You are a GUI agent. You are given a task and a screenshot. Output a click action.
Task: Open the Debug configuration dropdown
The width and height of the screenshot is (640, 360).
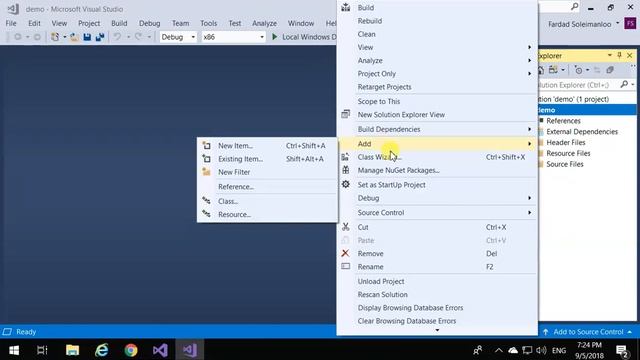[x=178, y=37]
